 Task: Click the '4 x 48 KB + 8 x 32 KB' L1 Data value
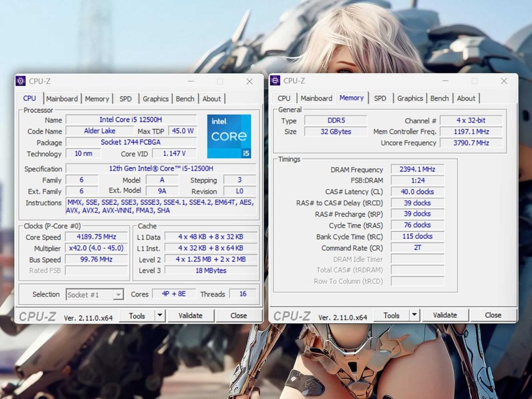211,237
